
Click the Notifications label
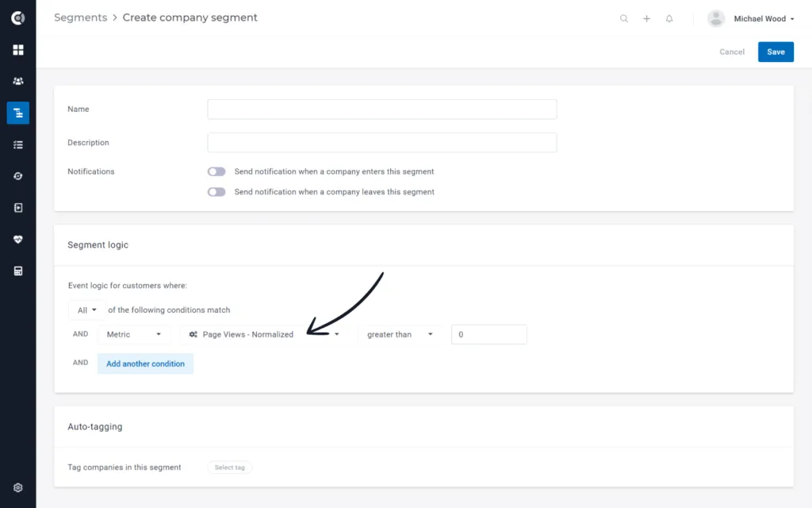click(90, 171)
